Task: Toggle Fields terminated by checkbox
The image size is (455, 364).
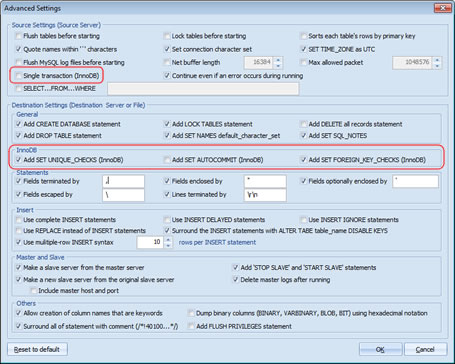Action: pos(18,181)
